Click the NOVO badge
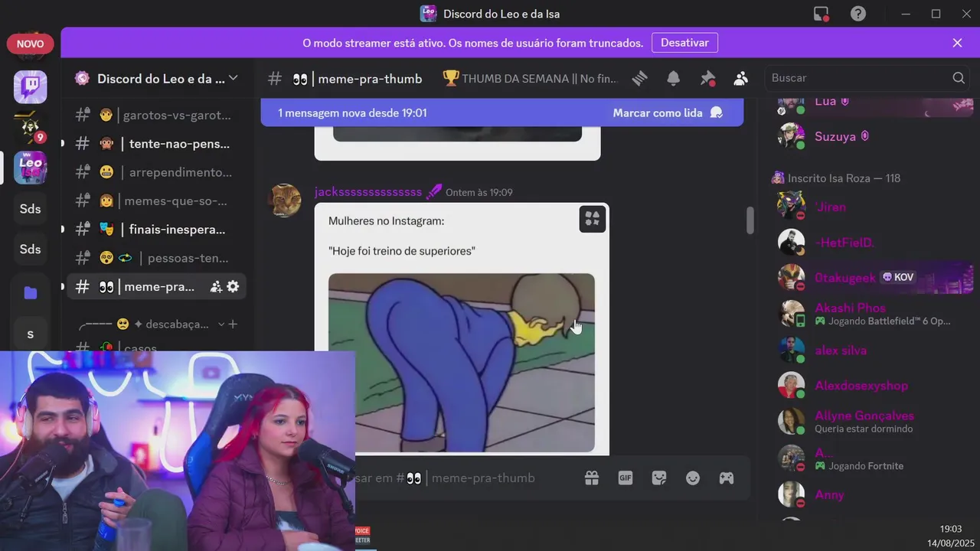 (31, 44)
